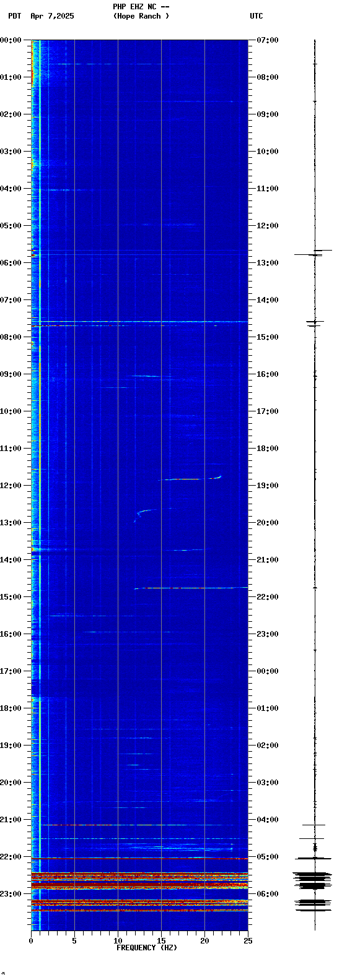Click the 0 Hz frequency tick label
Viewport: 342px width, 980px height.
pyautogui.click(x=31, y=941)
